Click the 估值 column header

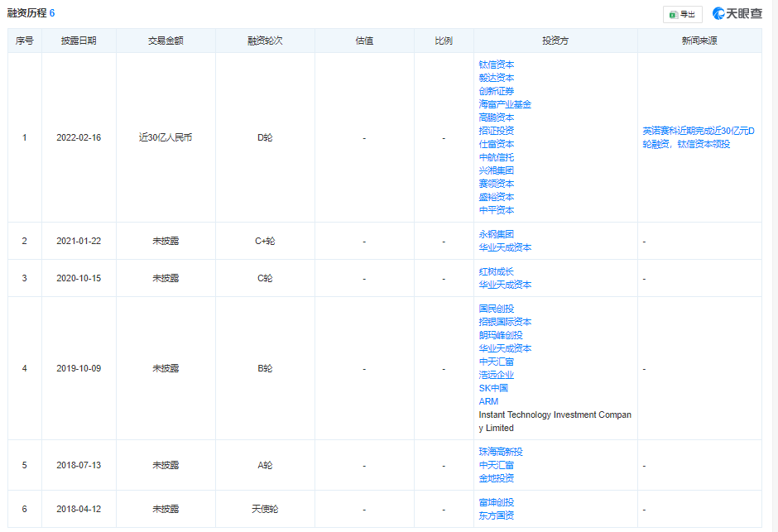364,41
